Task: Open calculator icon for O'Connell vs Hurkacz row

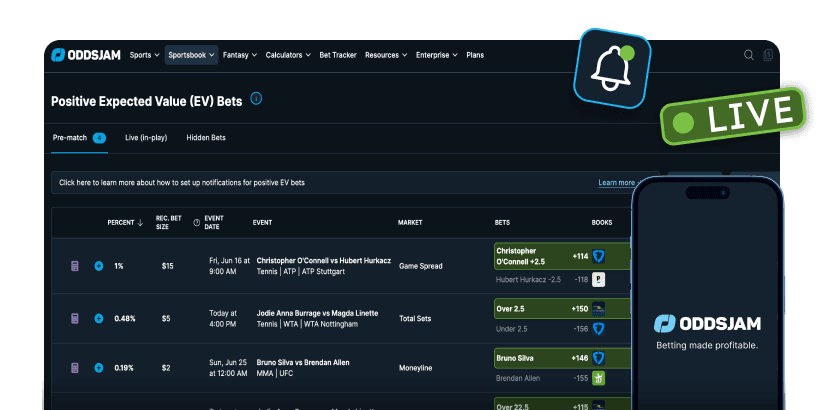Action: click(x=75, y=266)
